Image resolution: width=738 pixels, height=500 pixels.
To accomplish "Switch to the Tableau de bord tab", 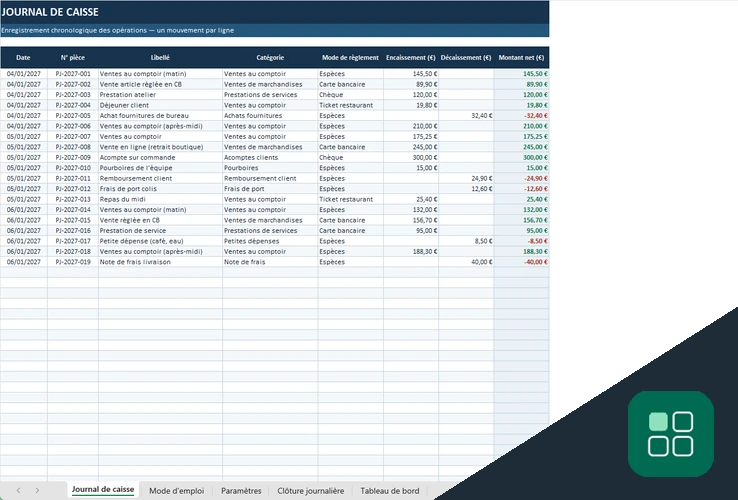I will coord(390,491).
